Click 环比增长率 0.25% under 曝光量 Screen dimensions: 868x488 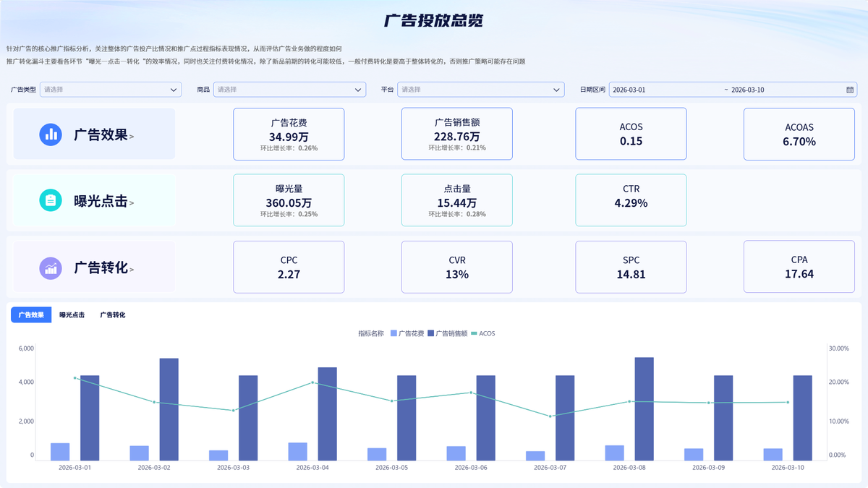289,214
